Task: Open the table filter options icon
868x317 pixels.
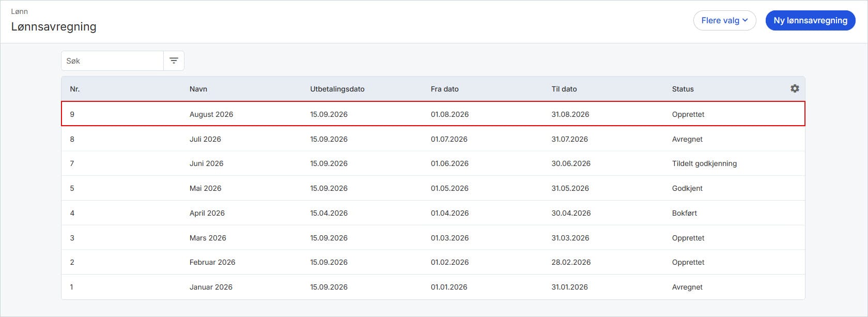Action: tap(174, 61)
